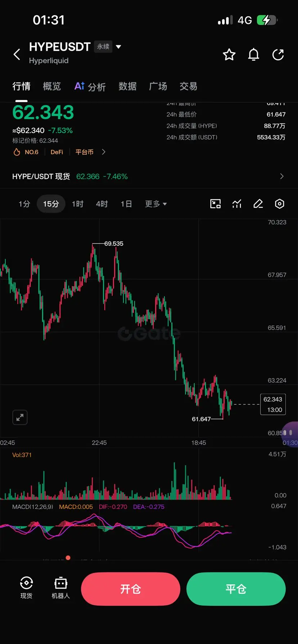Tap the red 开仓 button
298x644 pixels.
[x=131, y=589]
